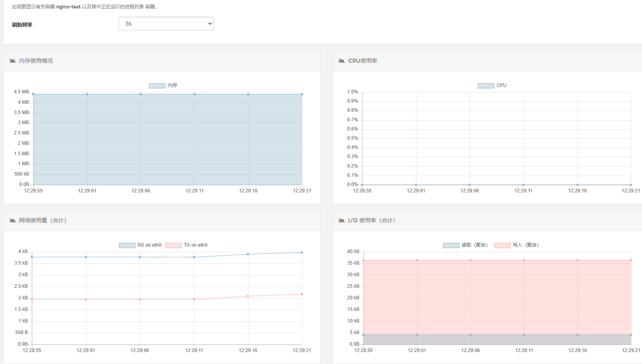Toggle the CPU legend swatch
642x364 pixels.
click(486, 85)
